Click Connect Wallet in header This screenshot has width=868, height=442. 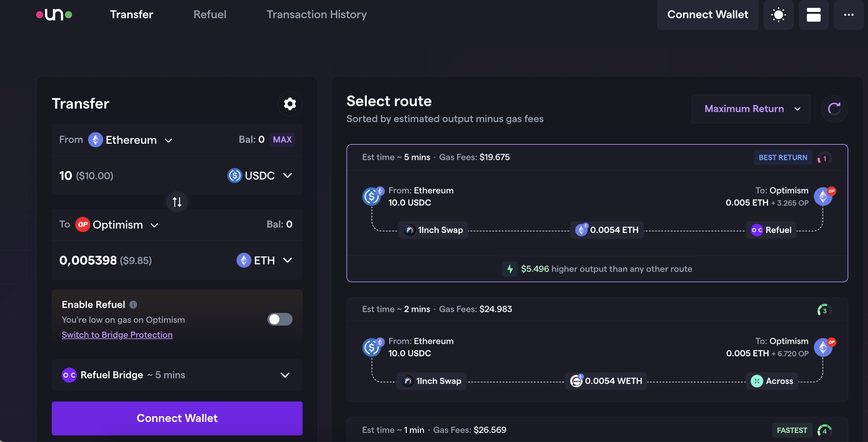tap(708, 15)
